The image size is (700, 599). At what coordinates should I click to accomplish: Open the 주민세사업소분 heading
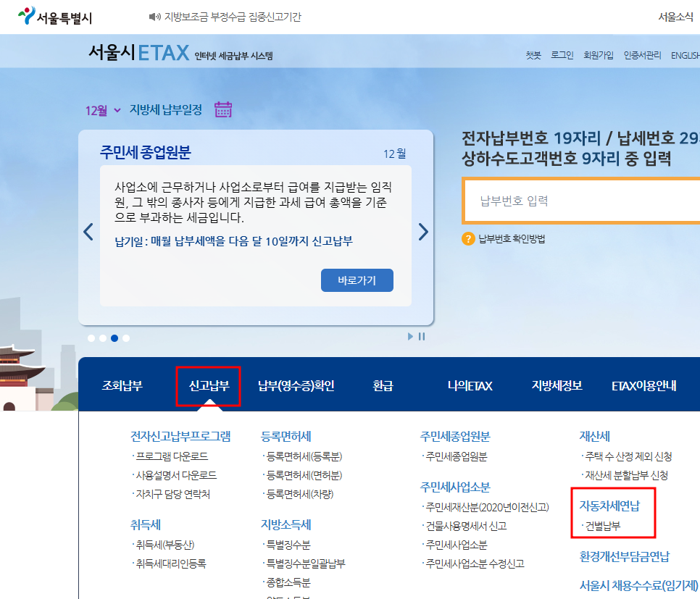coord(455,487)
